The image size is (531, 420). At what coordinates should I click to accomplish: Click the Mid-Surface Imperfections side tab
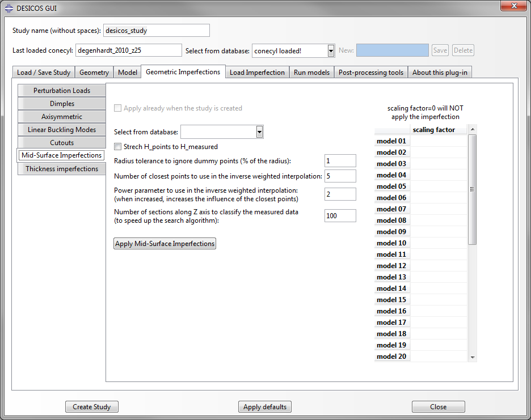point(62,155)
